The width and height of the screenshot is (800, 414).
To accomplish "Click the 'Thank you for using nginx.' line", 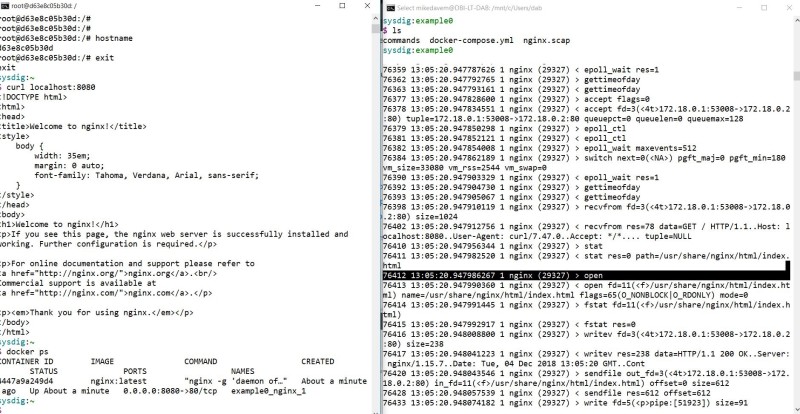I will 97,312.
